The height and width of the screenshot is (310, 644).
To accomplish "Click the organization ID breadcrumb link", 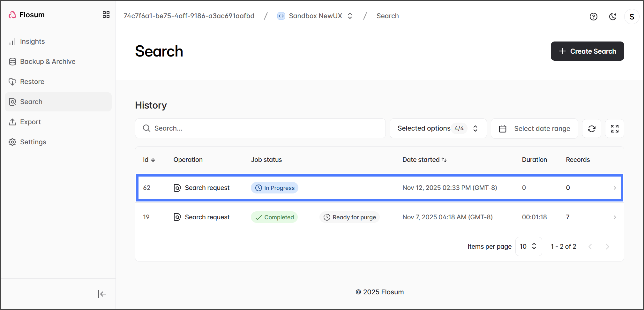I will [189, 16].
